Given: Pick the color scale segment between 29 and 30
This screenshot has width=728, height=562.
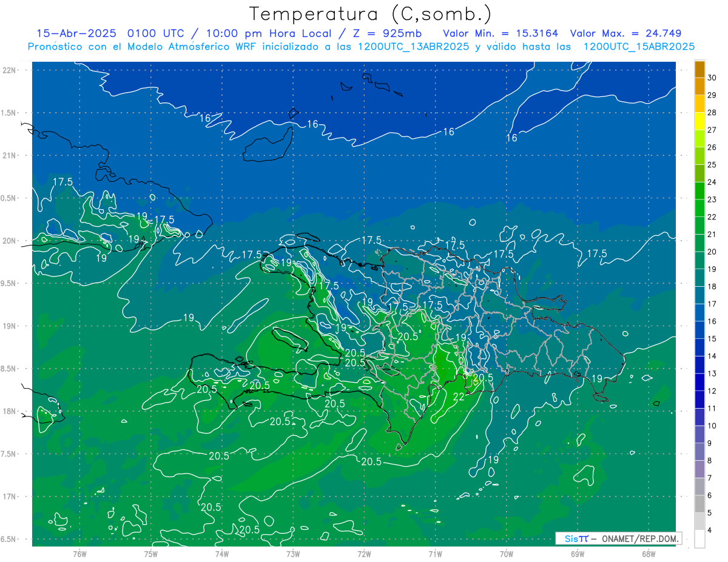Looking at the screenshot, I should [x=699, y=87].
